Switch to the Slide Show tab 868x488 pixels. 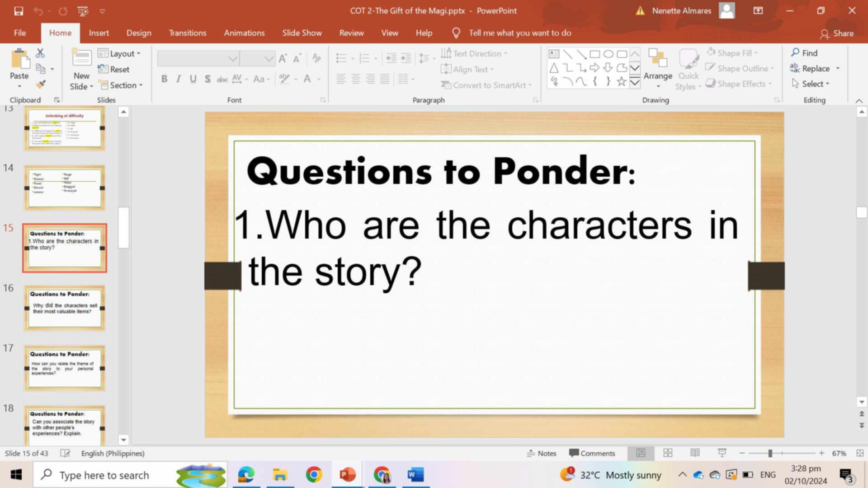point(302,33)
